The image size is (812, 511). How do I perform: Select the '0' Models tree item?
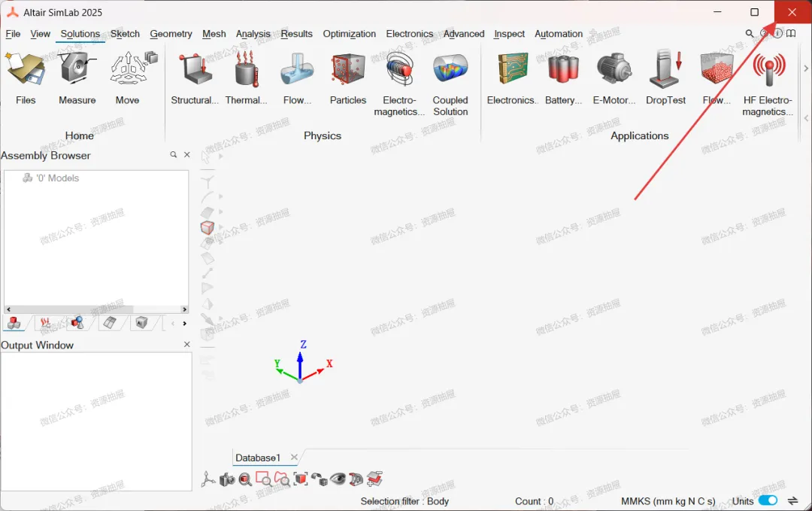[51, 178]
